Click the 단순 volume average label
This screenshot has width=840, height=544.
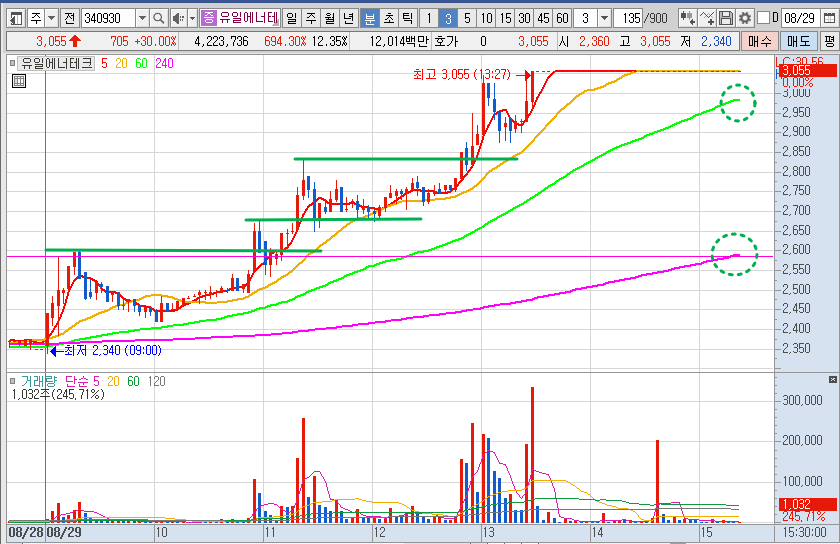coord(77,381)
